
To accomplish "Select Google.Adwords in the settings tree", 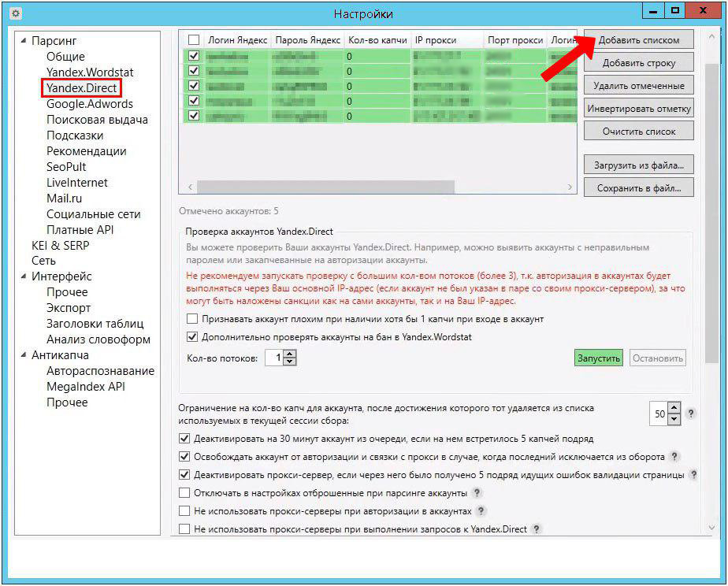I will pyautogui.click(x=90, y=104).
